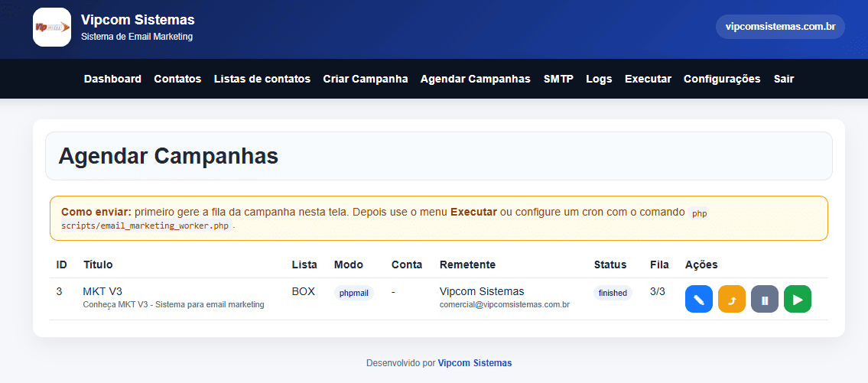Click the finished status badge
The height and width of the screenshot is (383, 868).
pyautogui.click(x=613, y=293)
